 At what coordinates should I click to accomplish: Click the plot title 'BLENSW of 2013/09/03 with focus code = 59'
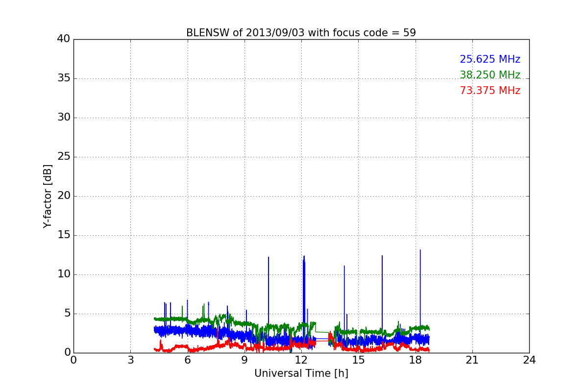(x=301, y=33)
